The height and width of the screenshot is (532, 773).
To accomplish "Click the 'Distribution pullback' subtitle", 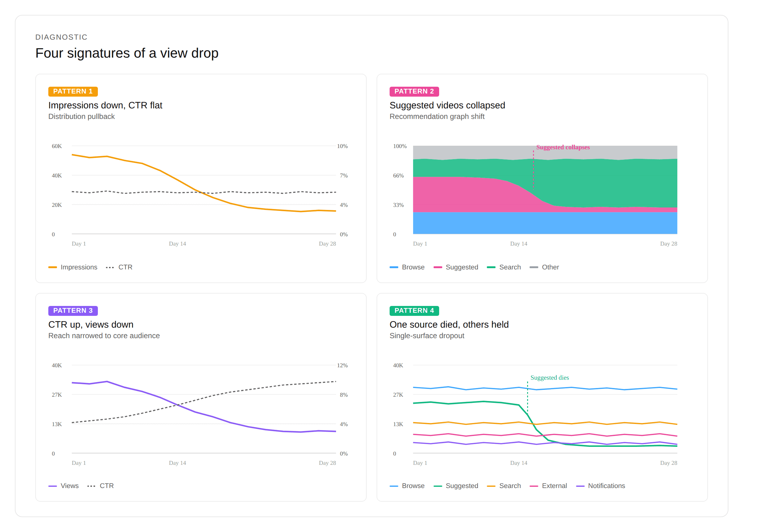I will click(81, 116).
